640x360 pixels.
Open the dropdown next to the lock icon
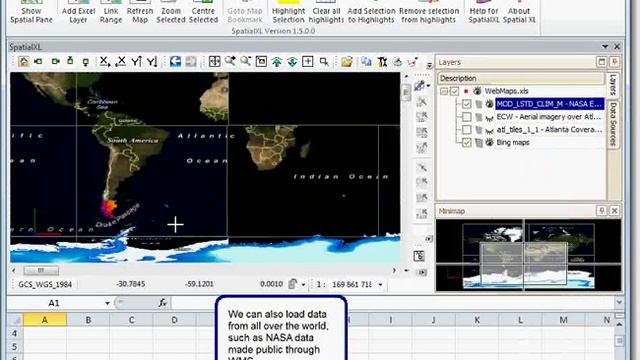303,284
